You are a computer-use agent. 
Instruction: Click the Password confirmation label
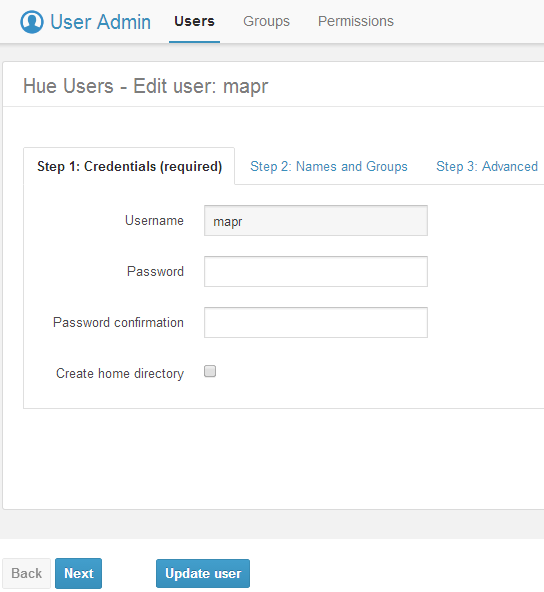119,322
